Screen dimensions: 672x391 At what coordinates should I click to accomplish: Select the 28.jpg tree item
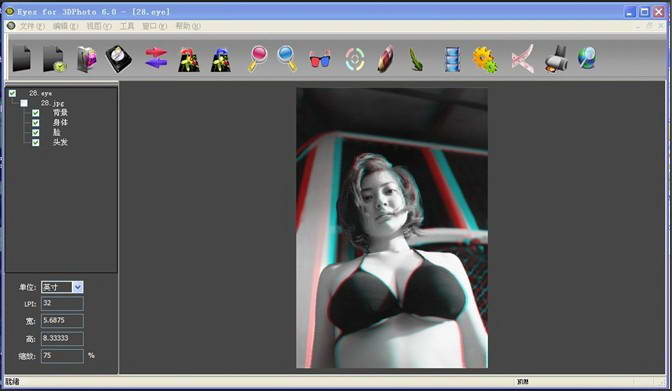pyautogui.click(x=52, y=103)
